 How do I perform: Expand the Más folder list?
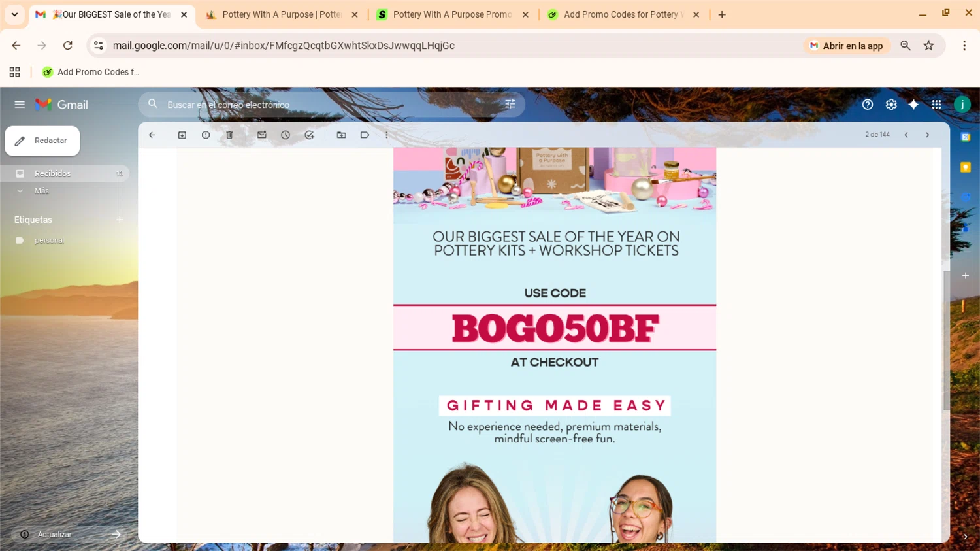point(42,191)
